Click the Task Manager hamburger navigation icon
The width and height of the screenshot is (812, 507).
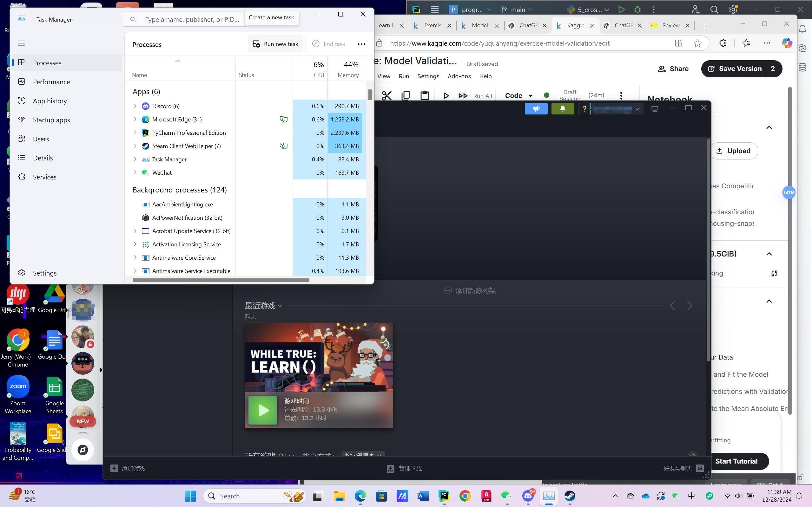point(21,43)
